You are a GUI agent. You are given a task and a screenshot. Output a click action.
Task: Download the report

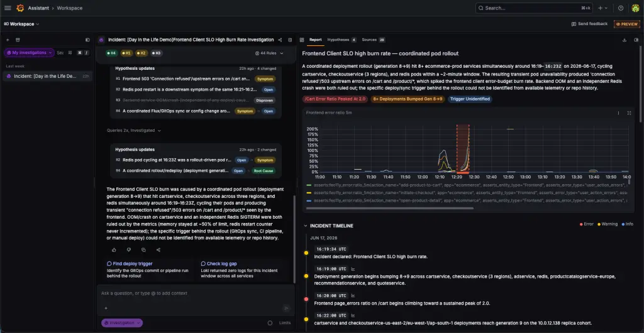pyautogui.click(x=625, y=40)
